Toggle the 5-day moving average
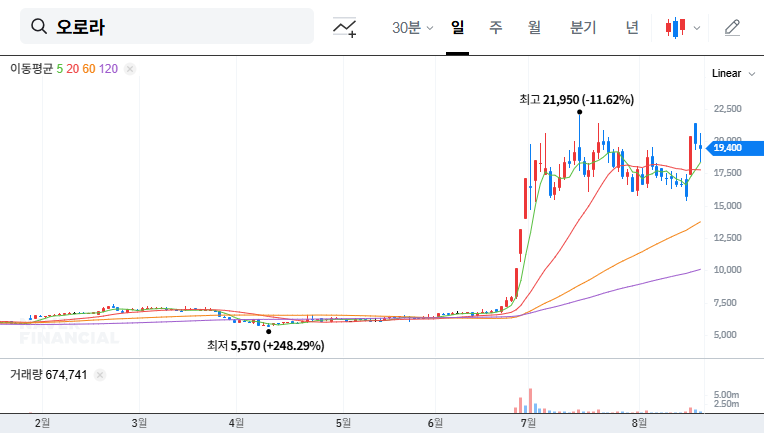This screenshot has width=764, height=433. [60, 69]
